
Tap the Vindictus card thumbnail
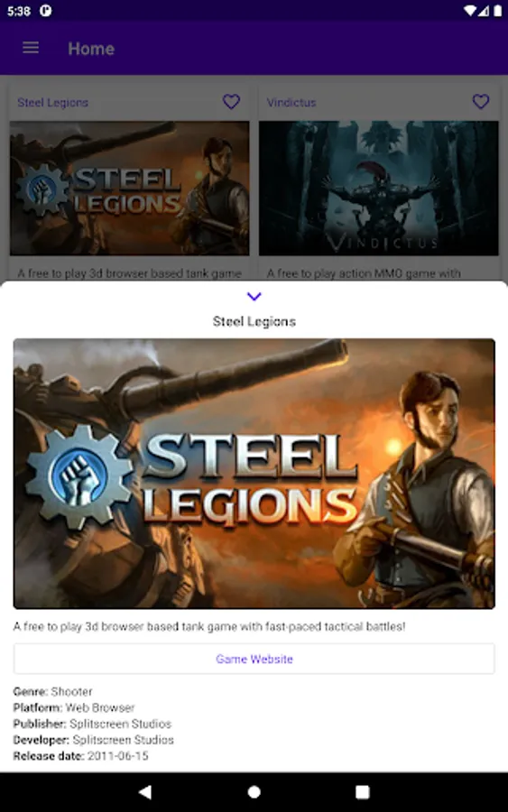click(379, 188)
